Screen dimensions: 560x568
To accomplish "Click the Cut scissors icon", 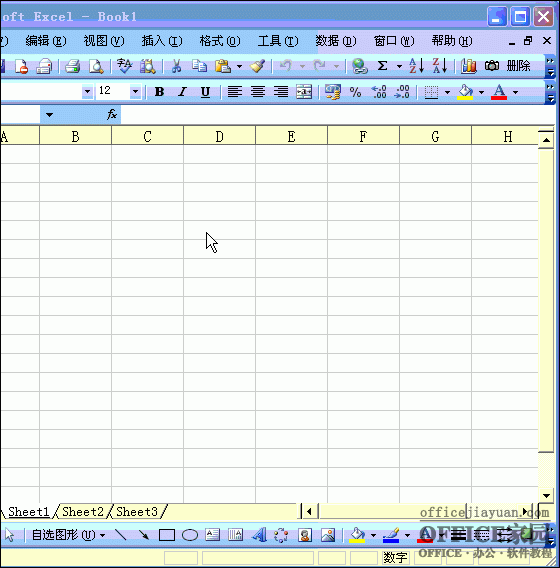I will coord(176,66).
